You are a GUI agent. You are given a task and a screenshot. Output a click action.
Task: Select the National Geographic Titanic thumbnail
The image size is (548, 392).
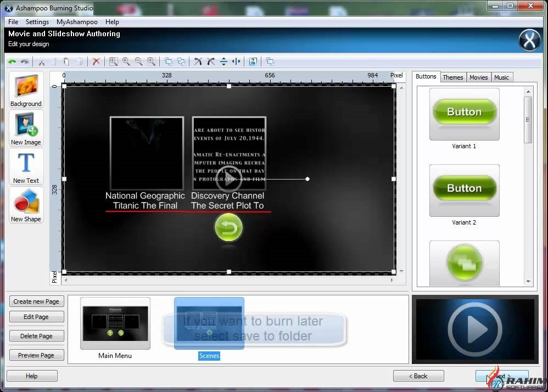(x=147, y=153)
